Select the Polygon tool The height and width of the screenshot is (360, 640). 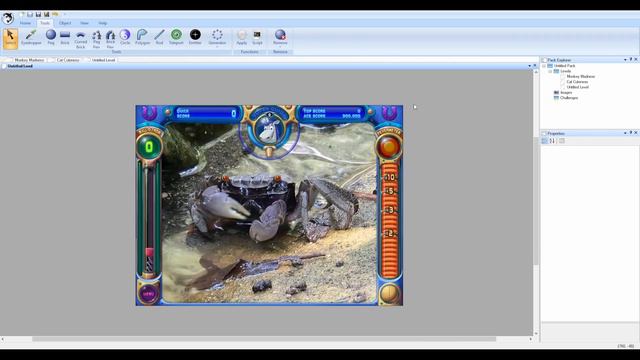(142, 37)
